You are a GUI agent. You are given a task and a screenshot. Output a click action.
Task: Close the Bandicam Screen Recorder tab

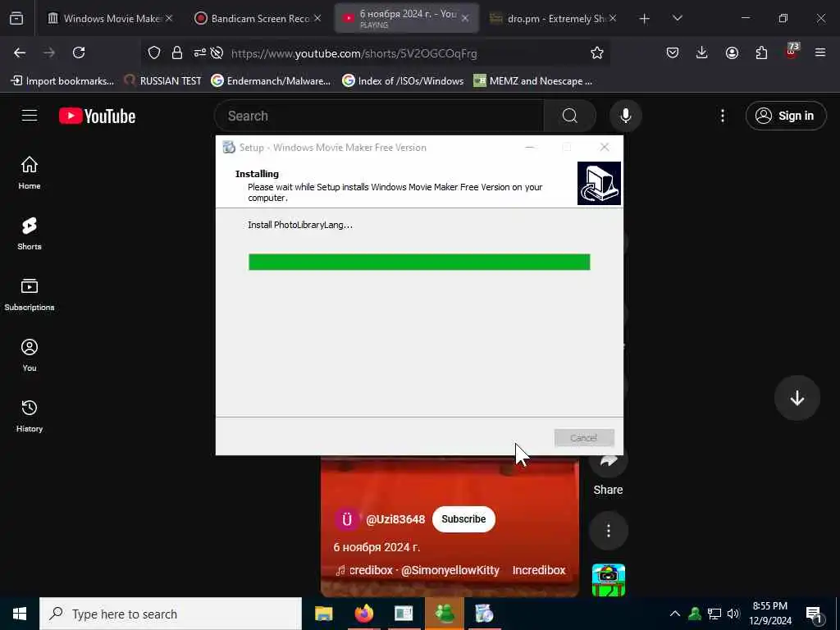click(317, 18)
